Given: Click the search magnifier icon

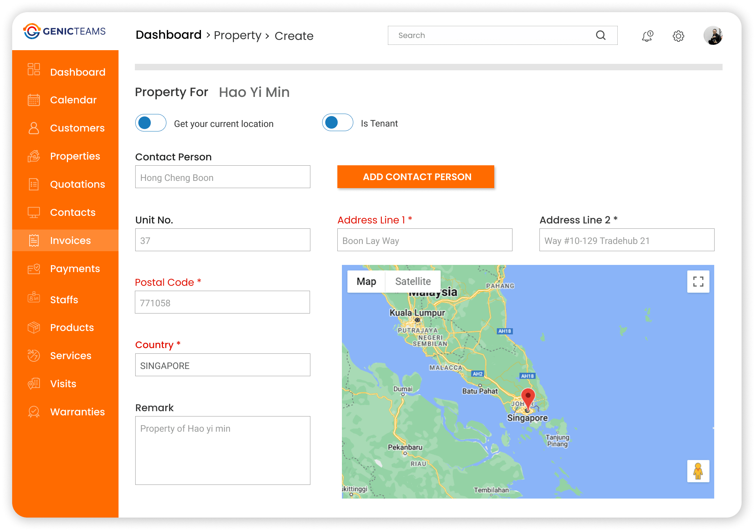Looking at the screenshot, I should pos(601,35).
